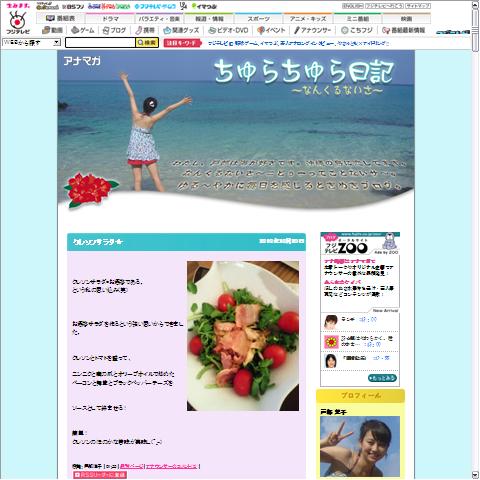Click the イマつぶ logo link

tap(204, 6)
